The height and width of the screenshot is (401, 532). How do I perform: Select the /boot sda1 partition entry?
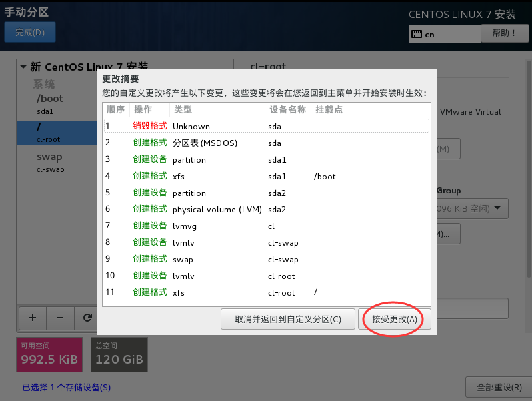pos(57,103)
